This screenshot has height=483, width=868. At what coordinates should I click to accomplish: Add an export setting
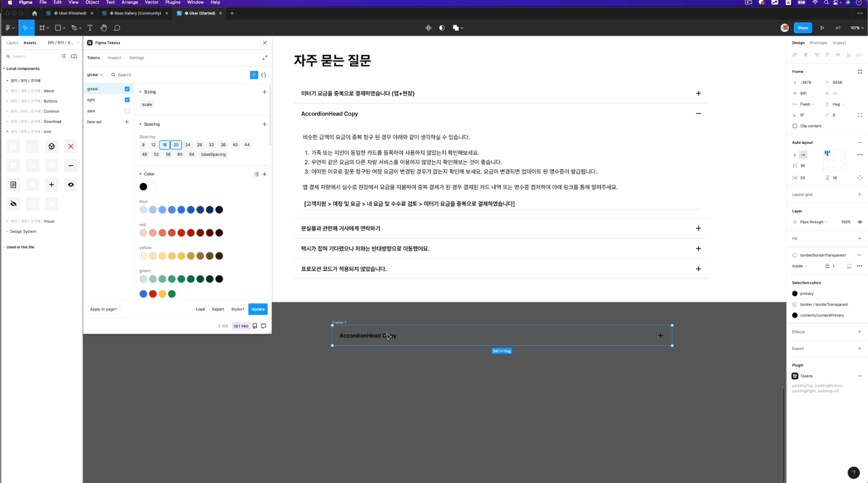(x=859, y=349)
